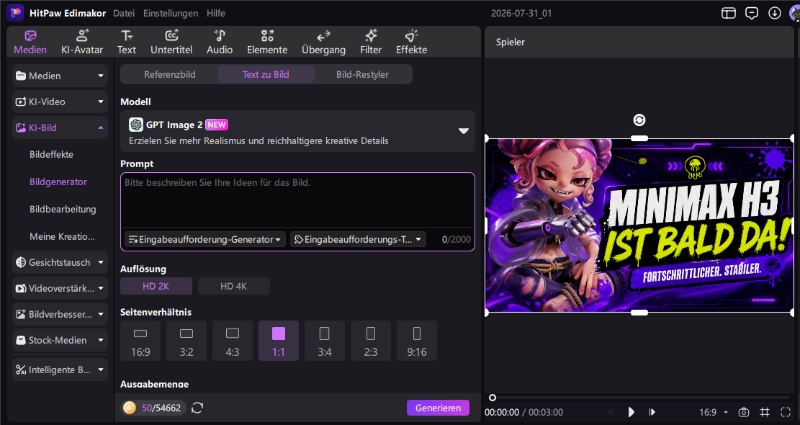800x425 pixels.
Task: Open the Hilfe menu
Action: coord(216,13)
